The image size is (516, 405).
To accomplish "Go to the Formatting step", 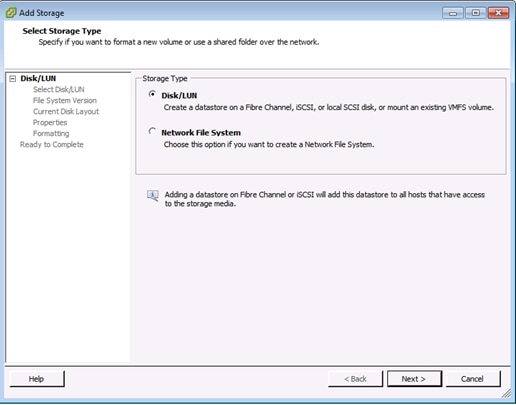I will [51, 133].
